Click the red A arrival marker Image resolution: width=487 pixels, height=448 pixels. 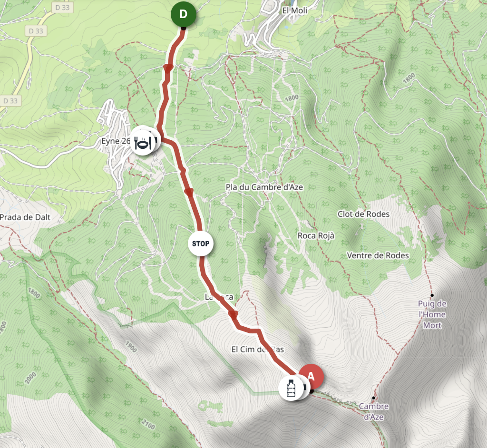pyautogui.click(x=311, y=377)
